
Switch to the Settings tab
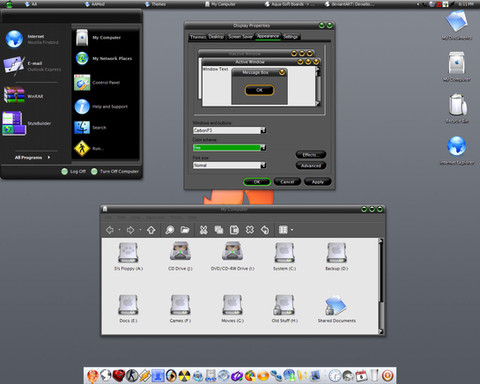(x=290, y=37)
